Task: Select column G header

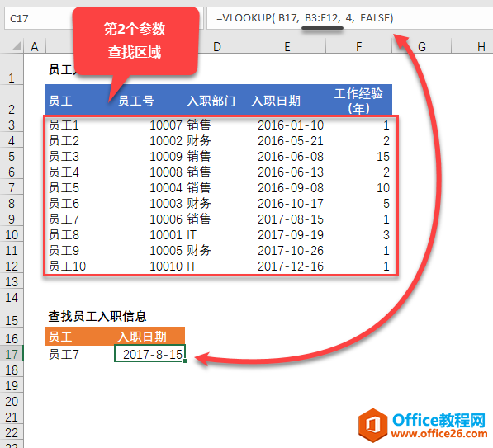Action: click(422, 47)
